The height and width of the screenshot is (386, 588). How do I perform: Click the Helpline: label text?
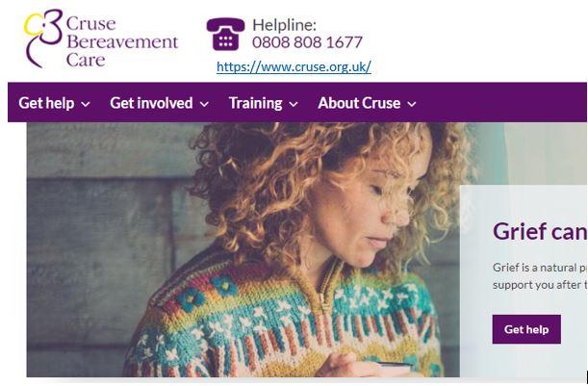[284, 25]
